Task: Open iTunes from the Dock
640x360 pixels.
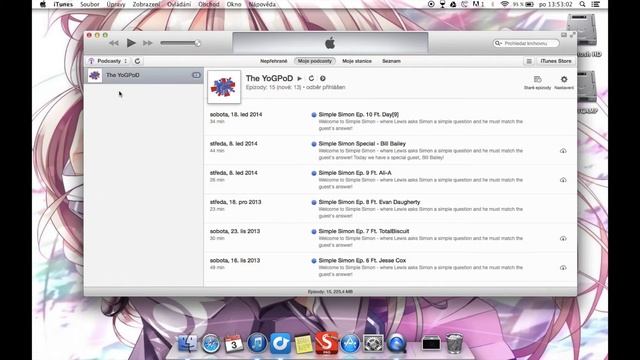Action: 257,344
